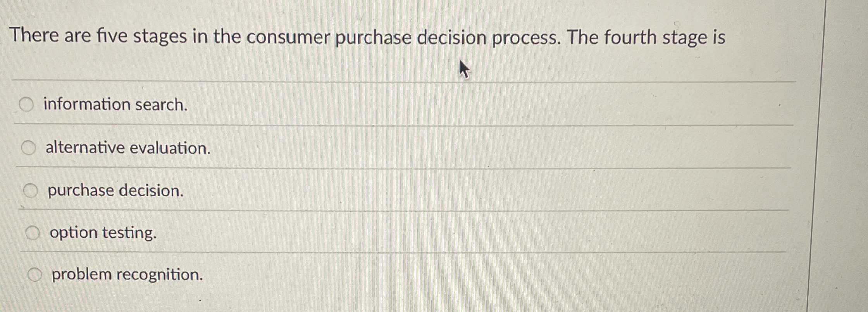
Task: Click the "alternative evaluation." answer text
Action: (127, 147)
